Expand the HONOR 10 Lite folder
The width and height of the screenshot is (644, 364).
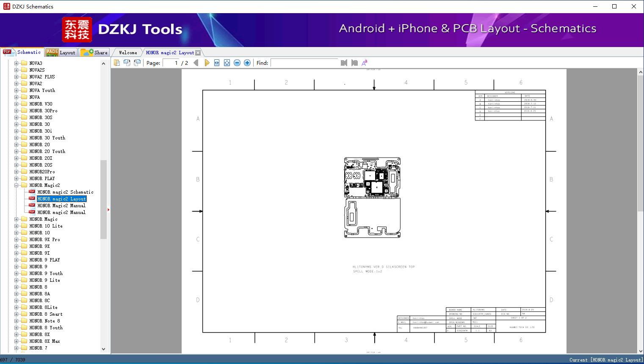(17, 226)
